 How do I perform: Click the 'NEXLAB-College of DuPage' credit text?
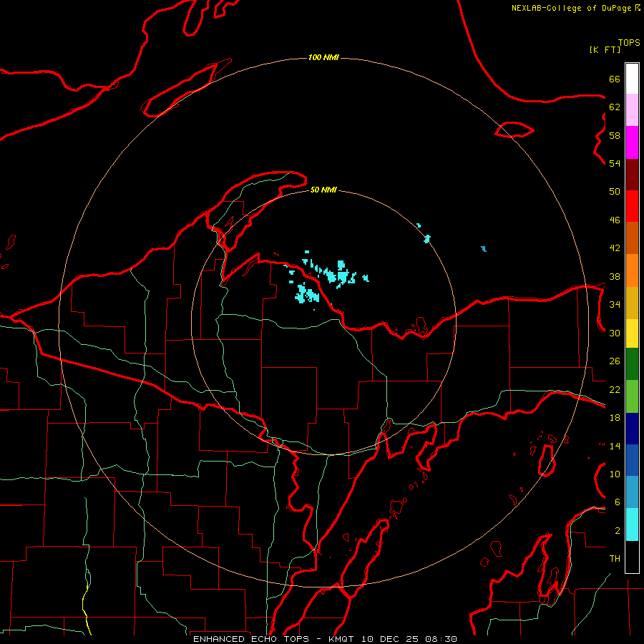pyautogui.click(x=571, y=8)
